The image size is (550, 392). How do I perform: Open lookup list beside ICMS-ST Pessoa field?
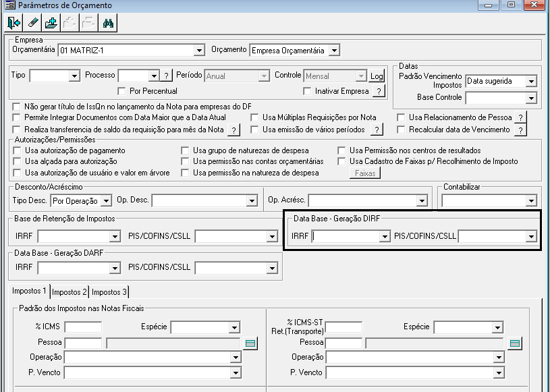coord(515,343)
